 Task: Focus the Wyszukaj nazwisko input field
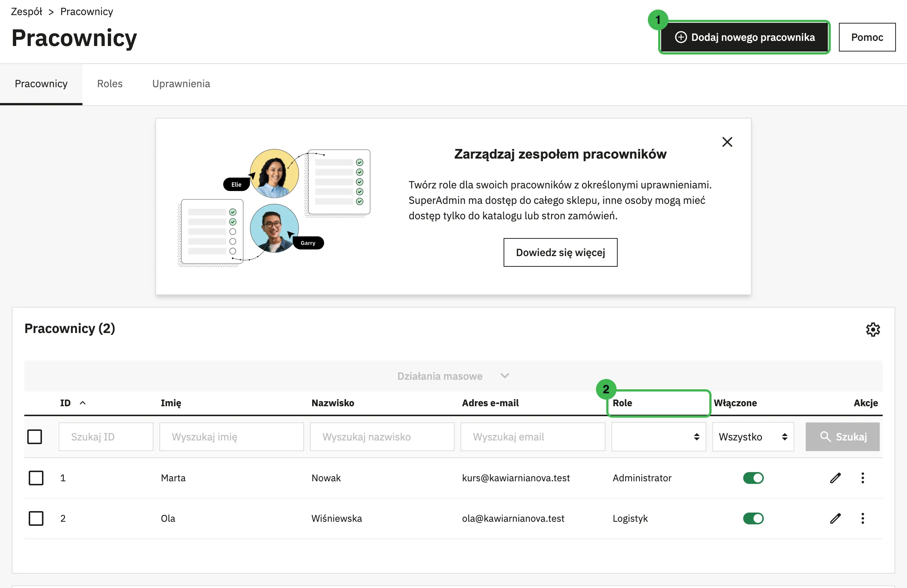click(382, 437)
